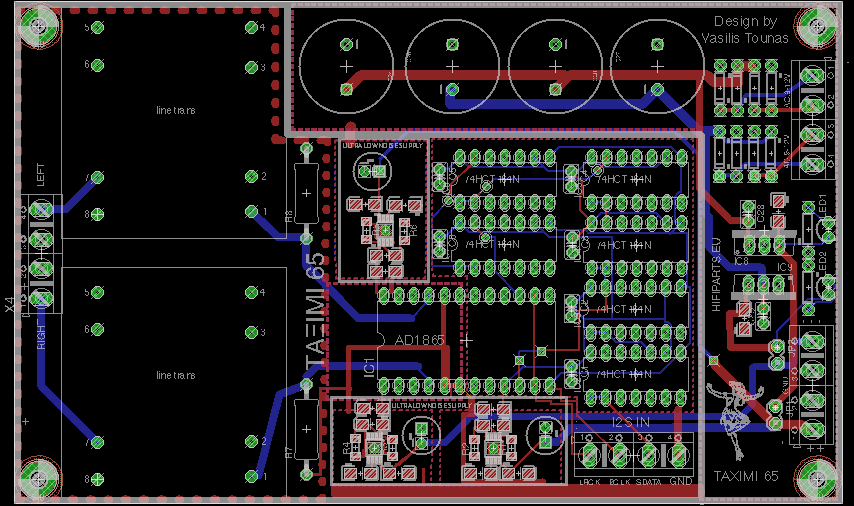Image resolution: width=854 pixels, height=506 pixels.
Task: Click the LRCK pad on I2S connector
Action: pos(589,456)
